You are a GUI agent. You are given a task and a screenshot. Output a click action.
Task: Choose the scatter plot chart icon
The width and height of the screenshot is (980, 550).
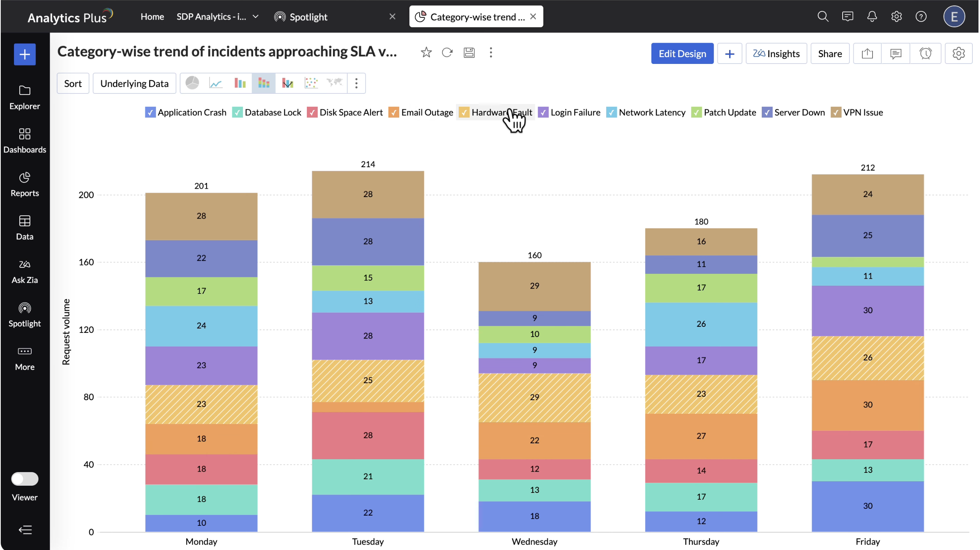[x=311, y=83]
